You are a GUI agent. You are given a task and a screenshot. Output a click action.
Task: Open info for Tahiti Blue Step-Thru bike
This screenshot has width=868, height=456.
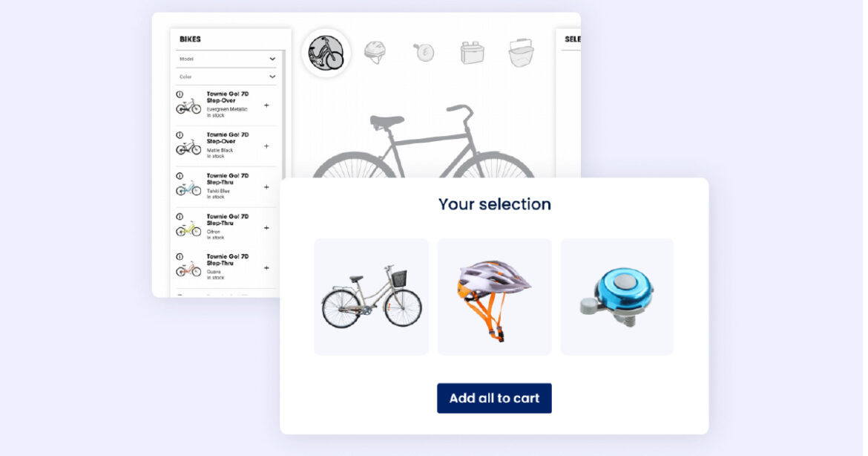tap(180, 176)
